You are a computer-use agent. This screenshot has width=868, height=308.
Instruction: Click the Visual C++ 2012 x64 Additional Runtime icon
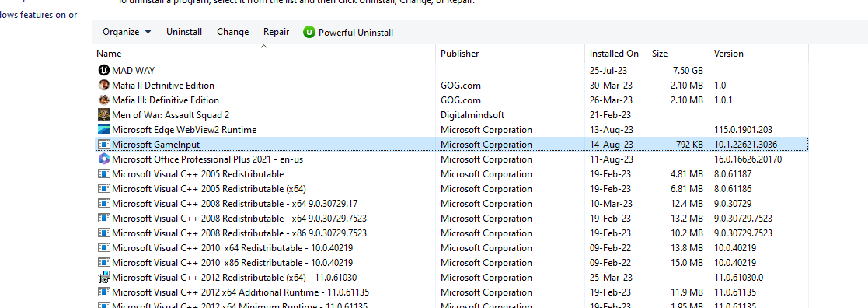pyautogui.click(x=104, y=292)
